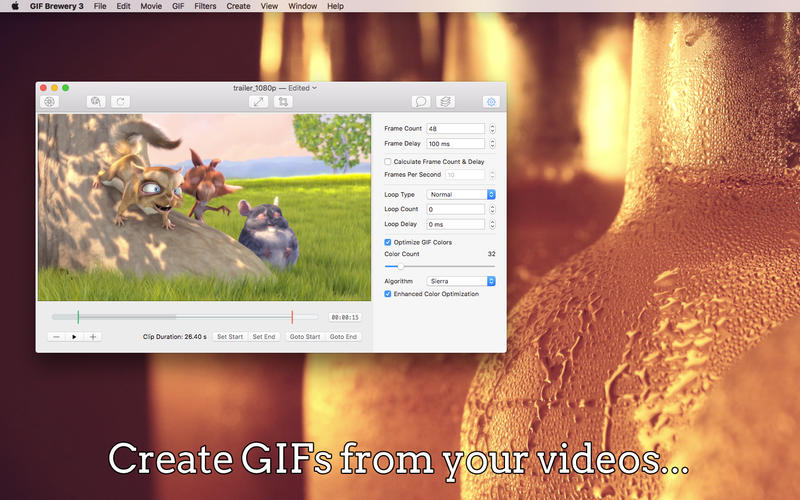800x500 pixels.
Task: Click the Color Count slider handle
Action: 401,266
